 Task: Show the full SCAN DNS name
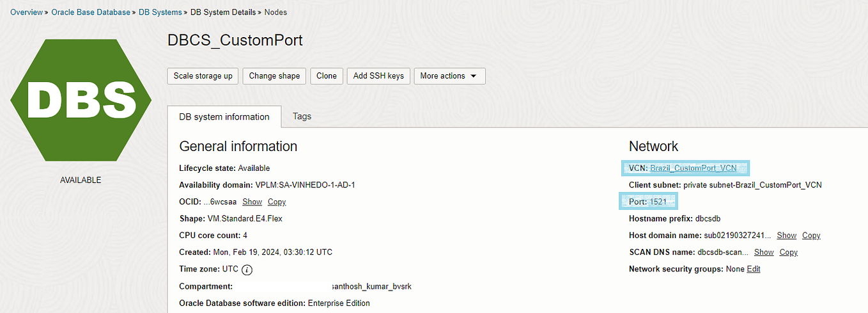point(764,252)
